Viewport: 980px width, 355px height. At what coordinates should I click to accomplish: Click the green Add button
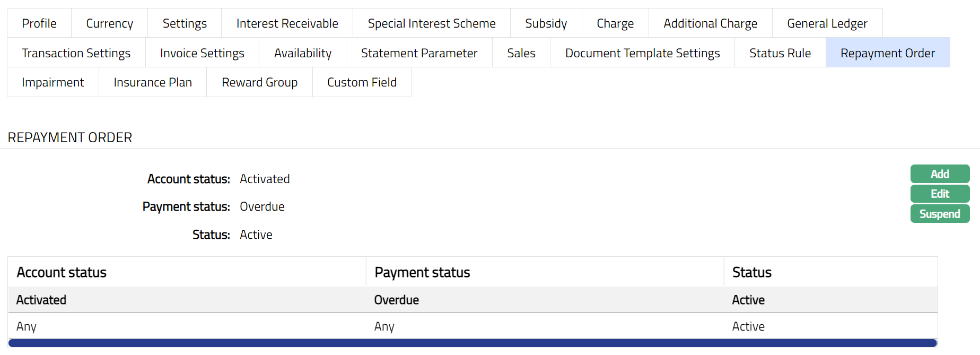click(939, 174)
